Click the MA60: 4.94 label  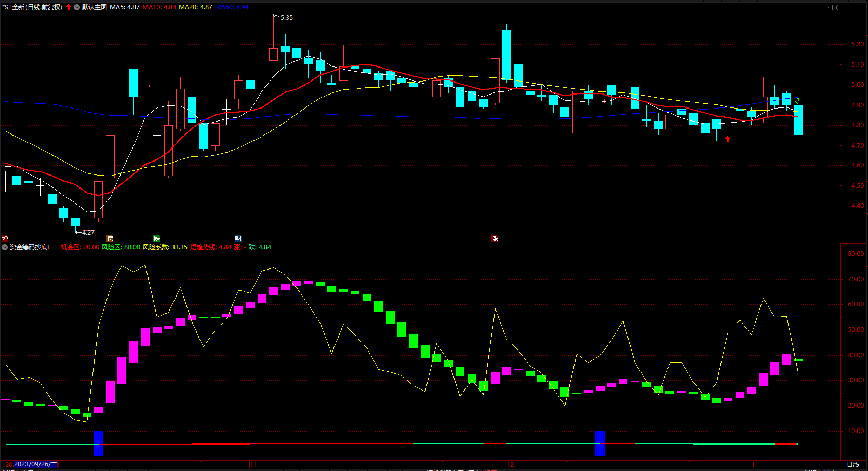pyautogui.click(x=232, y=7)
